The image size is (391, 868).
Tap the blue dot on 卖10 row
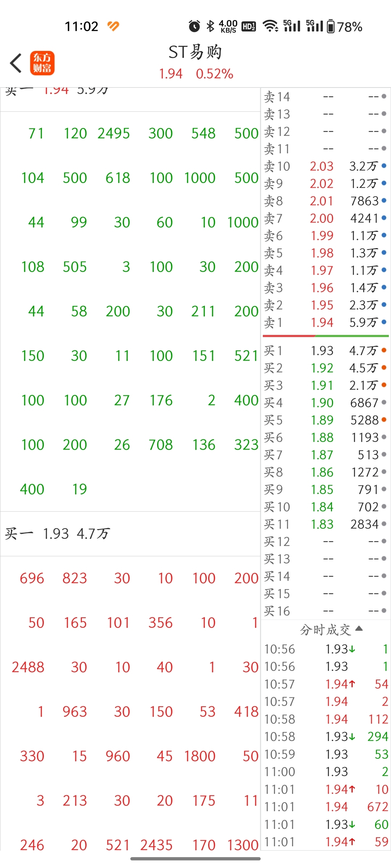coord(384,166)
